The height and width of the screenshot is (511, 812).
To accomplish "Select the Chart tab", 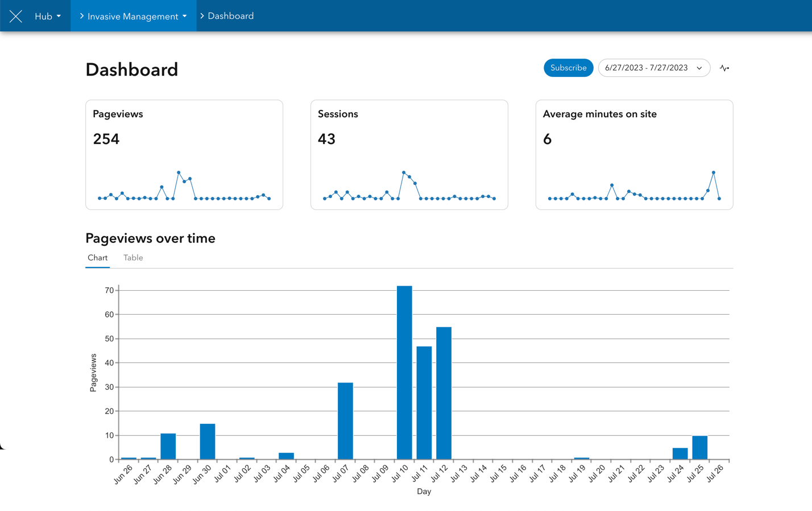I will click(97, 257).
